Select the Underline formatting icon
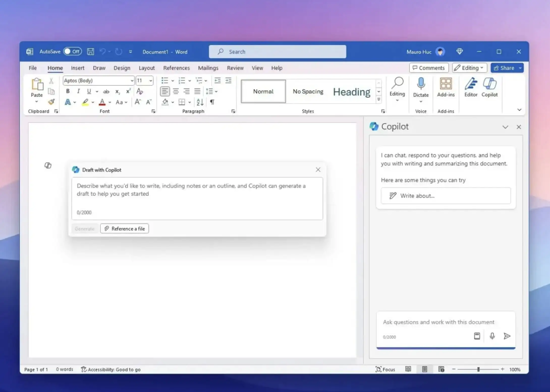The width and height of the screenshot is (550, 392). pyautogui.click(x=89, y=91)
